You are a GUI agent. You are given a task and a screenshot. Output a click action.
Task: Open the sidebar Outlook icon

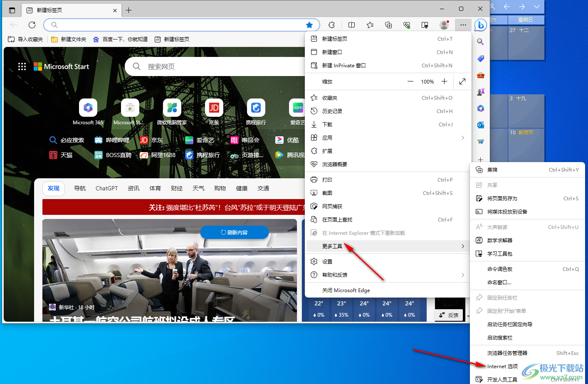coord(480,125)
